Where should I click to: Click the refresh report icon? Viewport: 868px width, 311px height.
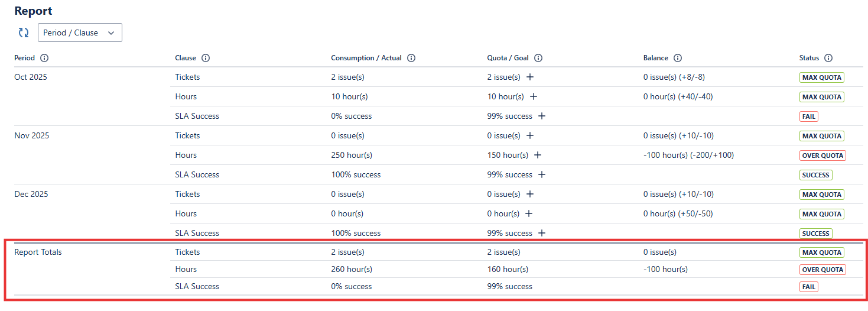(24, 33)
